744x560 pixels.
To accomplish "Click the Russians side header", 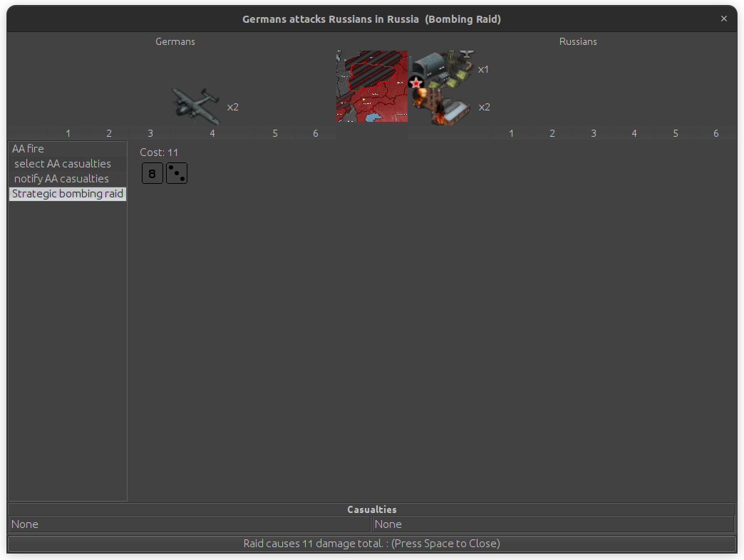I will 578,42.
